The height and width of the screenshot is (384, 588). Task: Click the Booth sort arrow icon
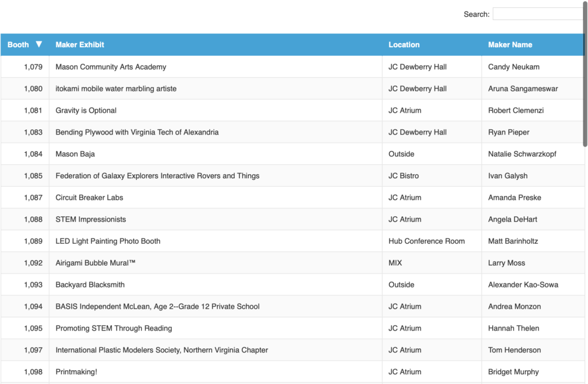[38, 44]
